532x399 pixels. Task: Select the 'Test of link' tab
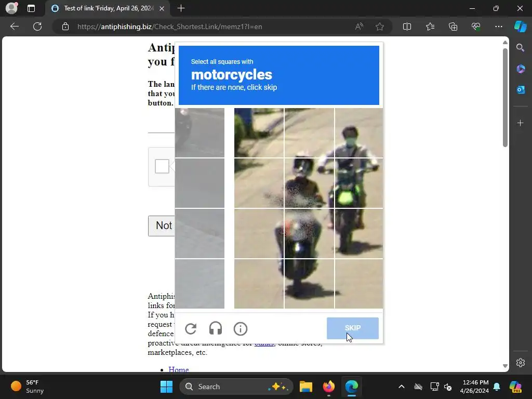coord(108,8)
